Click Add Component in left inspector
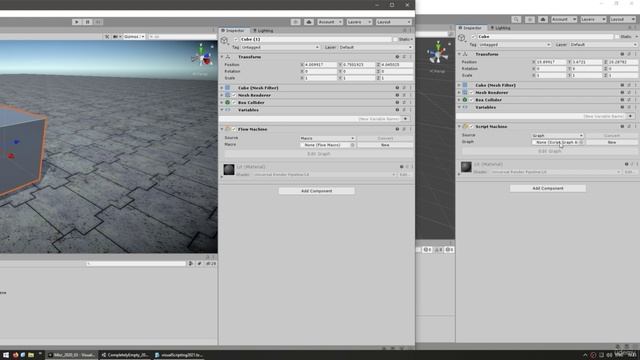The width and height of the screenshot is (640, 360). (x=316, y=191)
